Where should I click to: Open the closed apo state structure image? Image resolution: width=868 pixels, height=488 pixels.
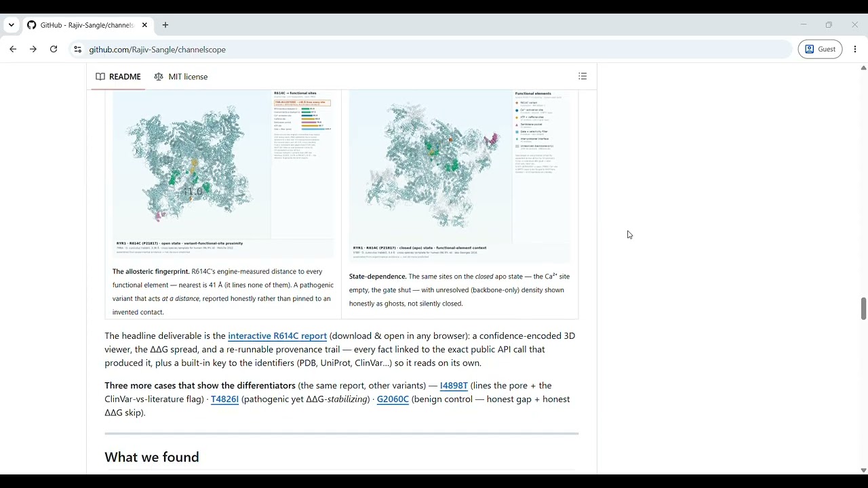[460, 176]
